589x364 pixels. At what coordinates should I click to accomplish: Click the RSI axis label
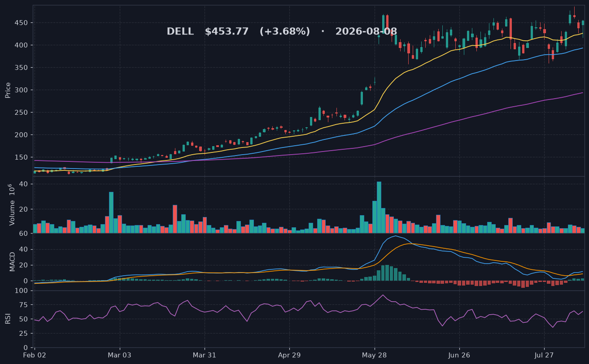8,318
